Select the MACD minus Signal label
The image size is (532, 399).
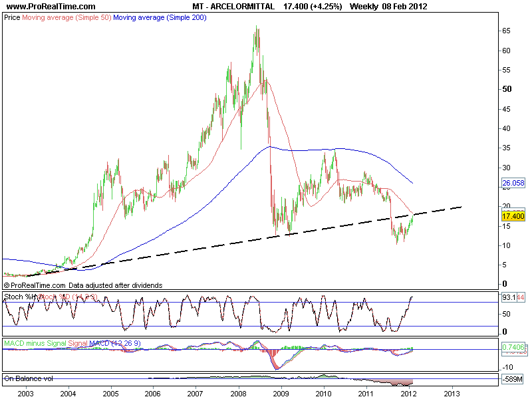[x=35, y=343]
